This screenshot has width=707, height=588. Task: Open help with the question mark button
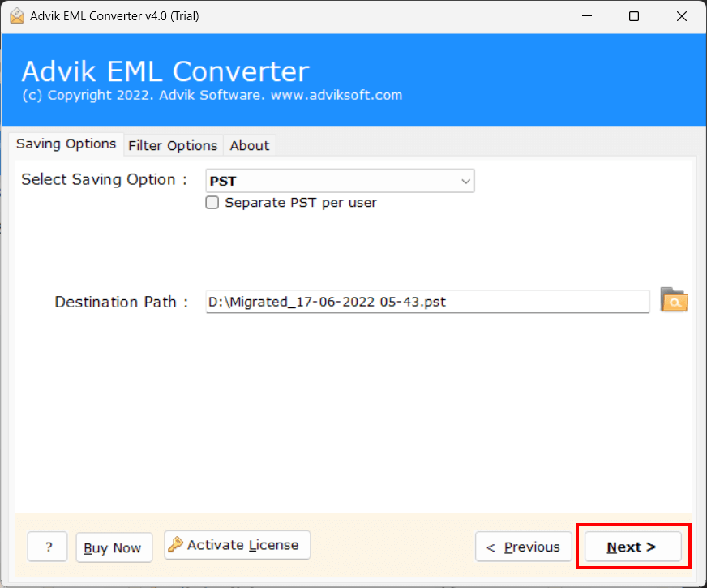47,547
